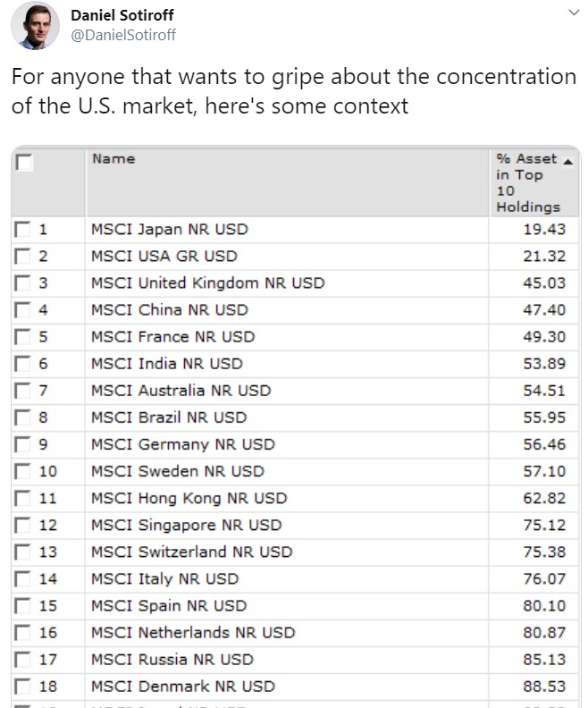Select MSCI France NR USD entry

coord(173,337)
